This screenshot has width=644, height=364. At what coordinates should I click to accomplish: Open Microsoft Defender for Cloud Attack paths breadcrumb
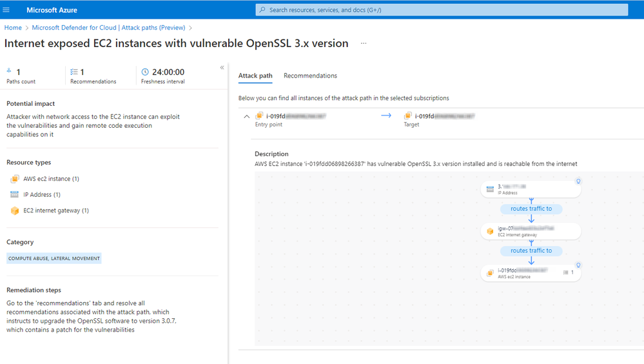pos(108,28)
